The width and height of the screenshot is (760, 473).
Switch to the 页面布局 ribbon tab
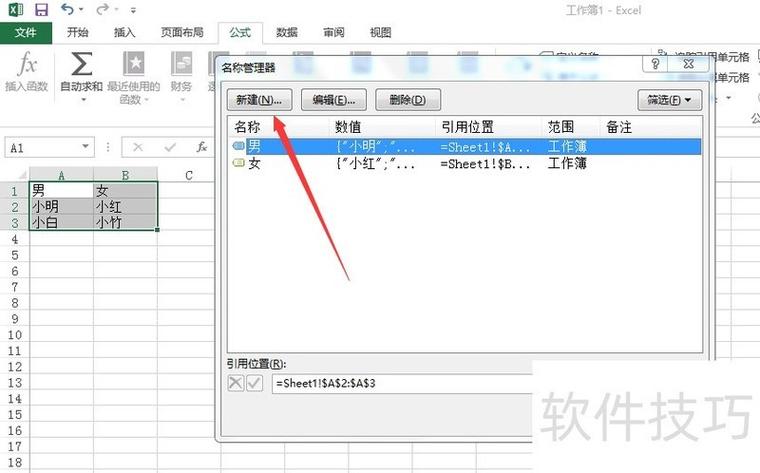coord(182,32)
